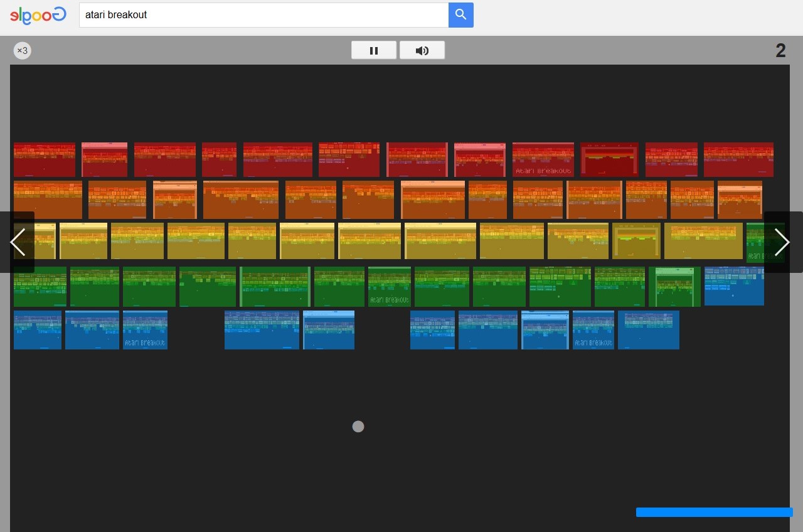The height and width of the screenshot is (532, 803).
Task: Select third bottom-row blue brick labeled 'Atari Breakout'
Action: pyautogui.click(x=145, y=330)
